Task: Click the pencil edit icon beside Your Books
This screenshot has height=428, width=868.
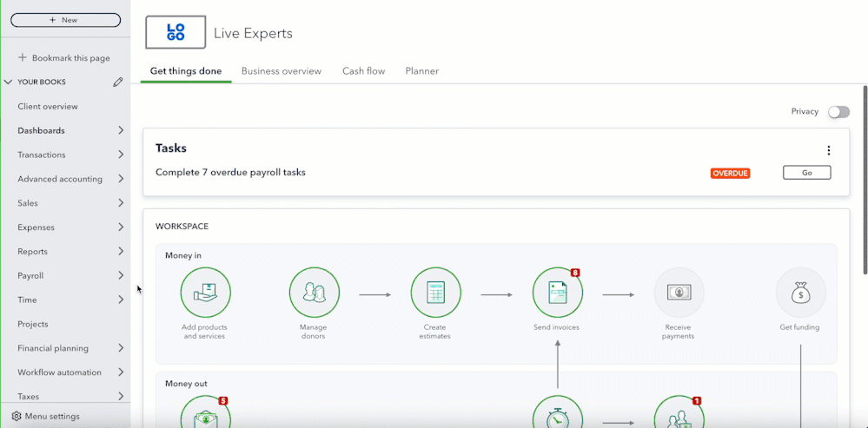Action: (117, 82)
